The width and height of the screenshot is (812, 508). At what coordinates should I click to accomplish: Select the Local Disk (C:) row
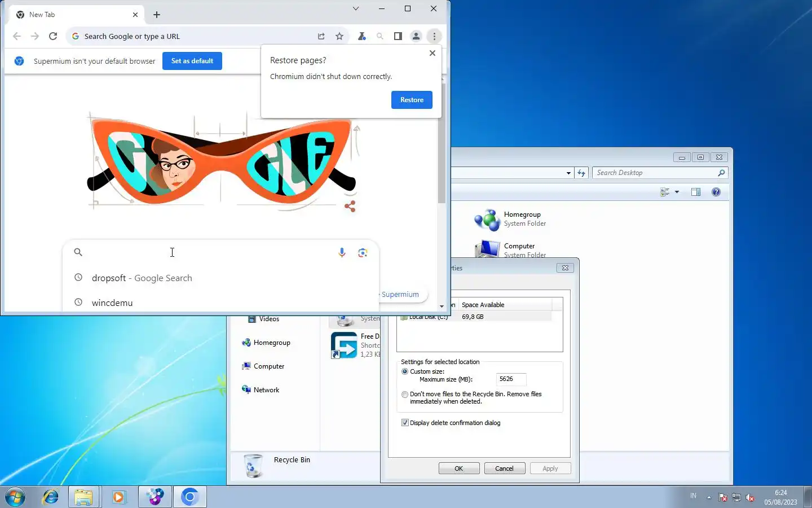[475, 317]
